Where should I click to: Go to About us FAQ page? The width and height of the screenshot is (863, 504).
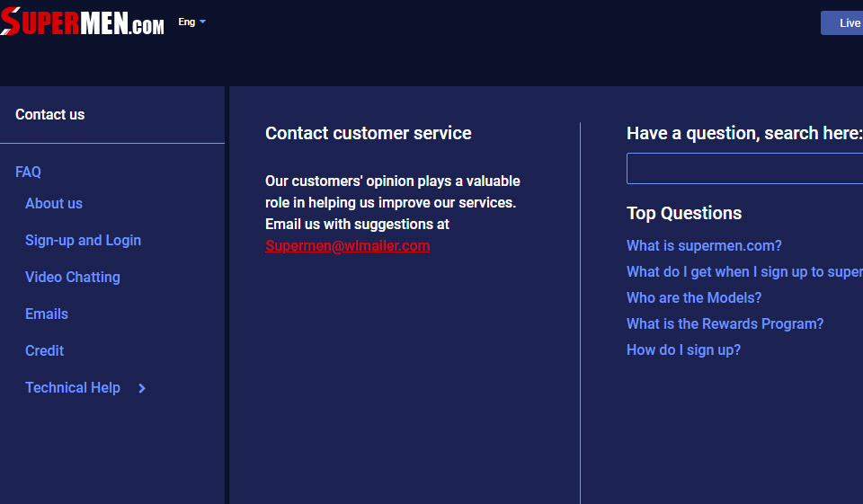tap(54, 203)
